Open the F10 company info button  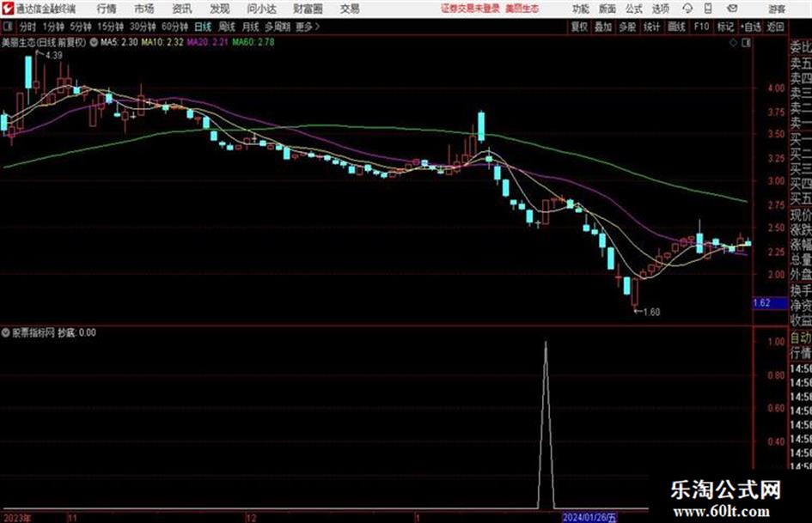click(702, 27)
